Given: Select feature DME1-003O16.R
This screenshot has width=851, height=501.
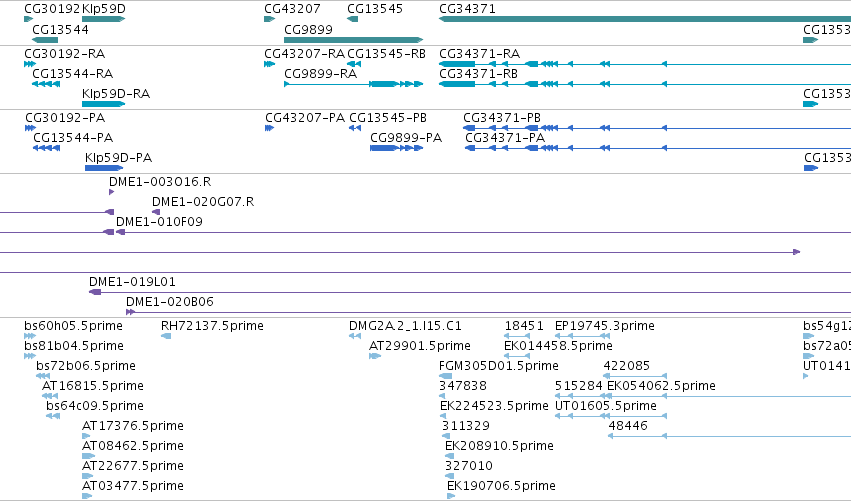Looking at the screenshot, I should [x=112, y=192].
